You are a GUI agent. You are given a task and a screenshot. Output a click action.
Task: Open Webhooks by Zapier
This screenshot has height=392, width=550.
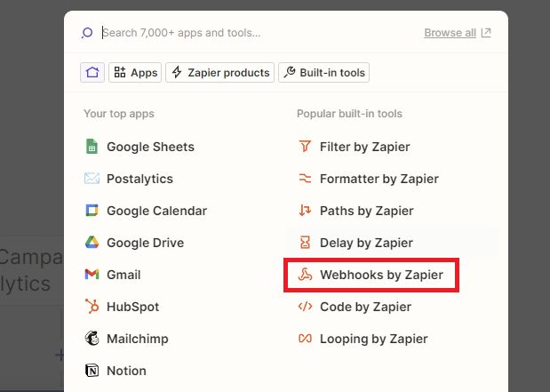click(371, 275)
